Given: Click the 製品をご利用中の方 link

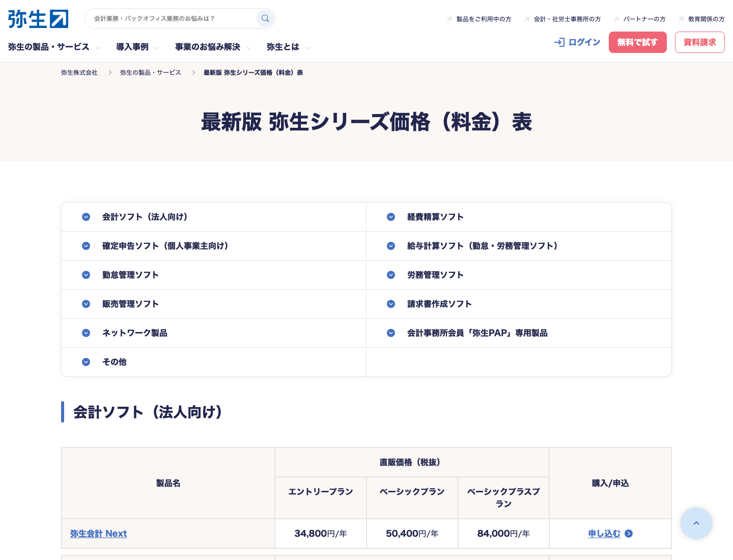Looking at the screenshot, I should [x=484, y=19].
